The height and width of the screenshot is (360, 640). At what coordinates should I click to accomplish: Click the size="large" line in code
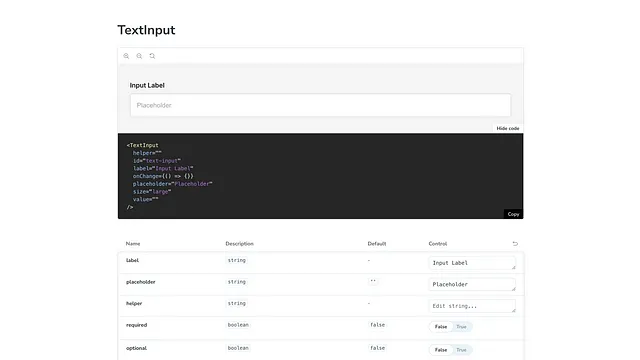[152, 192]
